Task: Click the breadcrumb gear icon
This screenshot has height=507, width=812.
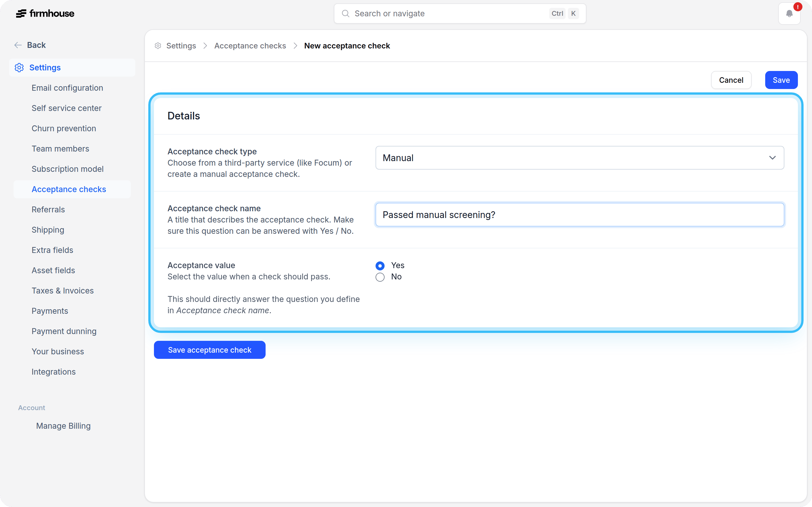Action: (158, 46)
